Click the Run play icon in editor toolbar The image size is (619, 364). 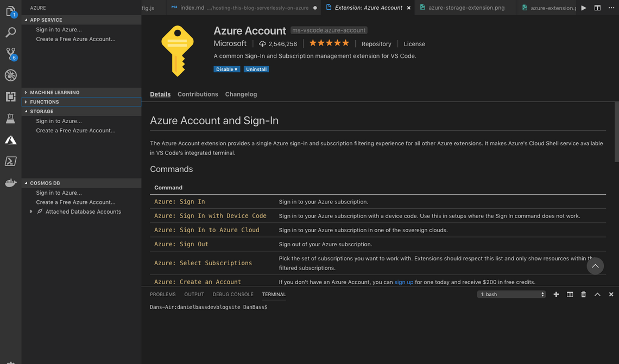click(584, 8)
